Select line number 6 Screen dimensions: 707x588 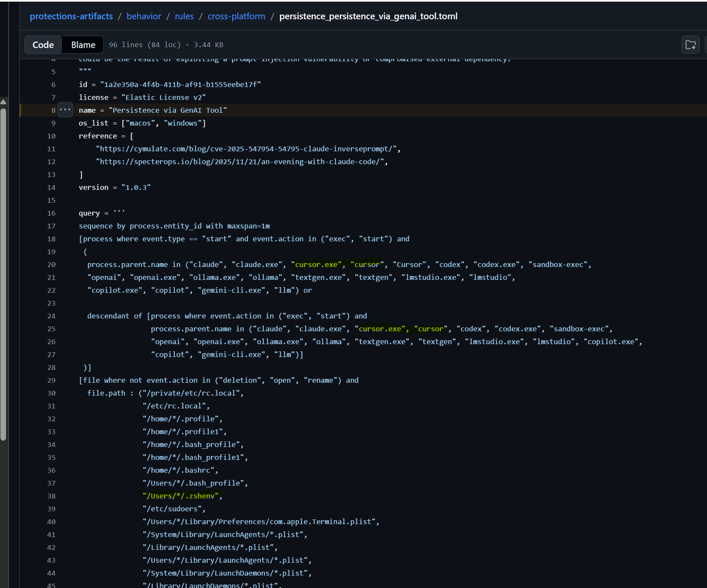tap(53, 84)
